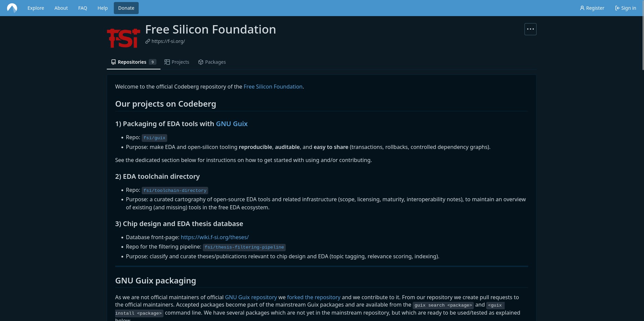Click the Codeberg mountain logo
Screen dimensions: 644x321
point(12,8)
